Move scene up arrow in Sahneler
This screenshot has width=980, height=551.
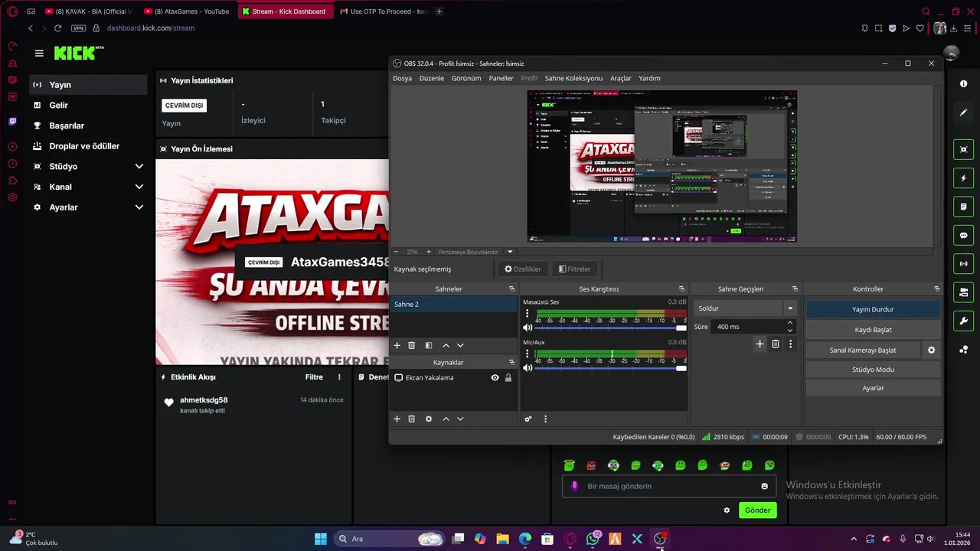[x=446, y=346]
